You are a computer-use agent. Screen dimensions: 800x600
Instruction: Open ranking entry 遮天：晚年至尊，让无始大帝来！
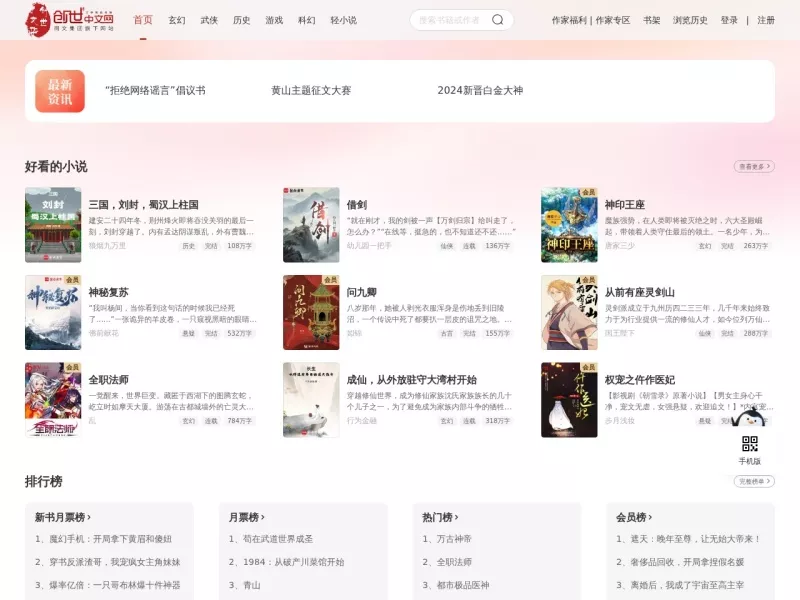[688, 539]
